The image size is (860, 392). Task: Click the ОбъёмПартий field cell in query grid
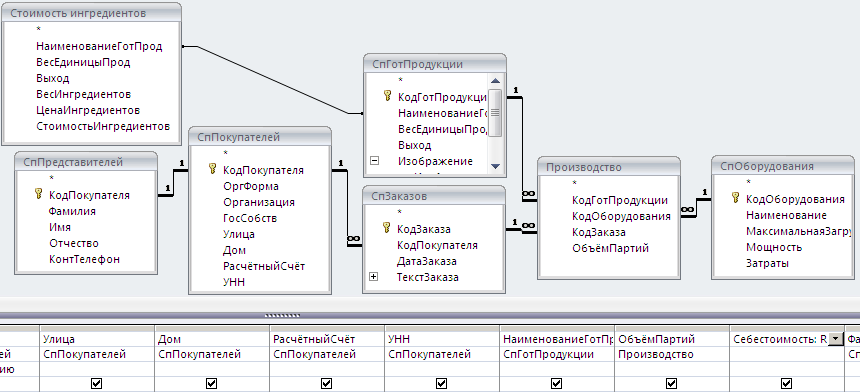coord(672,339)
